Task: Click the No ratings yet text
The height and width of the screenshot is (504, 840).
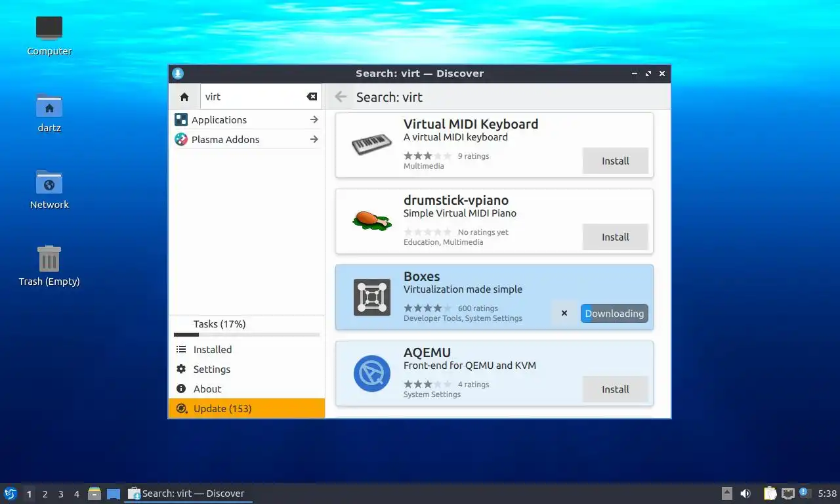Action: pos(483,232)
